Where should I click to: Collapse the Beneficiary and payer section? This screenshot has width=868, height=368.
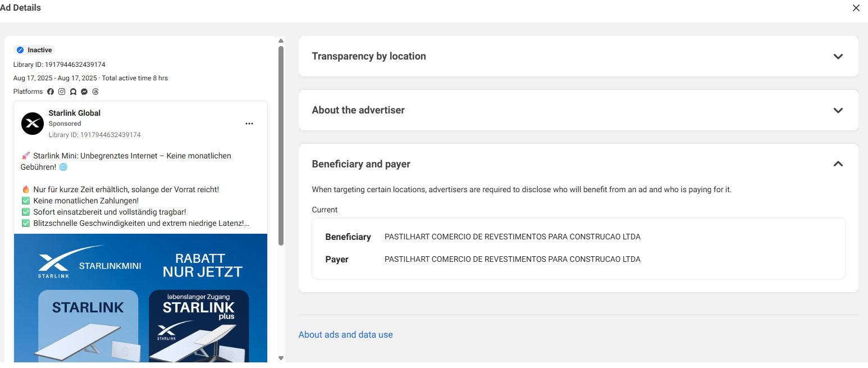(x=838, y=164)
